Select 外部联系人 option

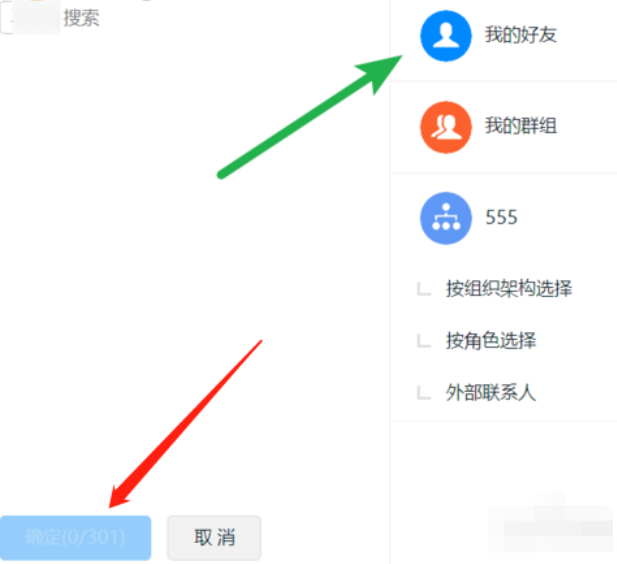point(491,392)
